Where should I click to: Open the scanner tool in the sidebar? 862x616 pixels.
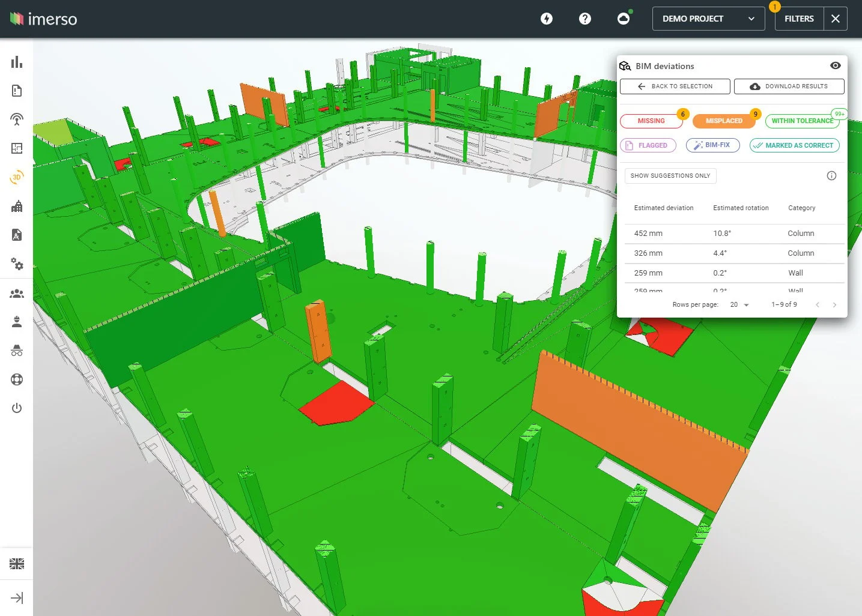pyautogui.click(x=16, y=119)
